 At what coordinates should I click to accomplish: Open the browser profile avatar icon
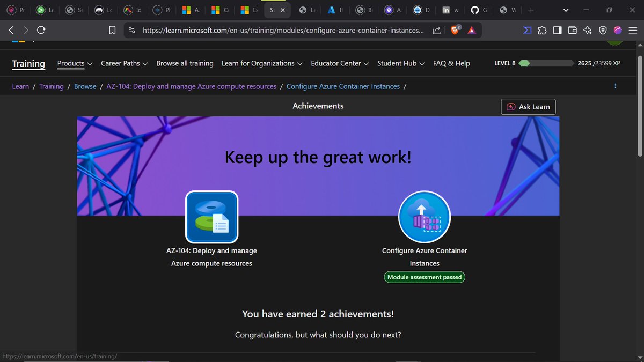(x=618, y=31)
